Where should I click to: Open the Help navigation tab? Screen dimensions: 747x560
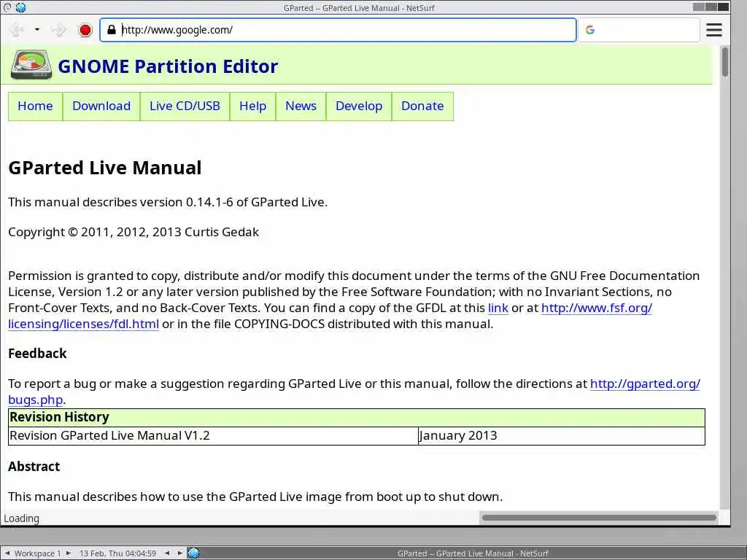point(253,106)
